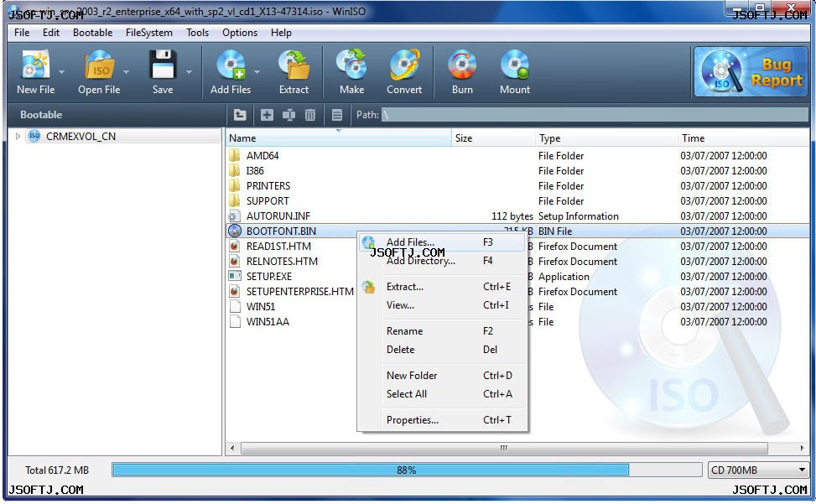
Task: Expand the CRMEXVOL_CN tree node
Action: 18,136
